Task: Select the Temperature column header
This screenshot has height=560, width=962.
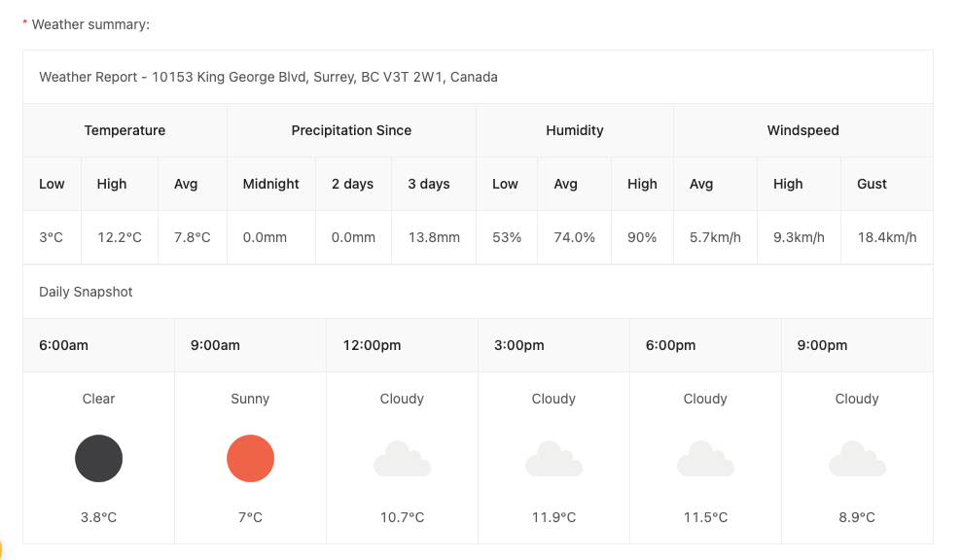Action: click(x=125, y=130)
